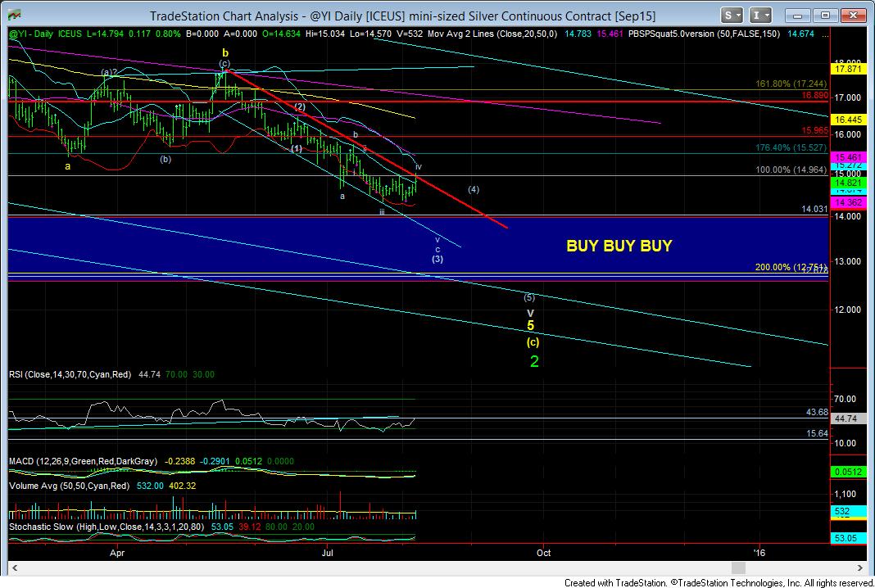Click the horizontal scrollbar right arrow
The height and width of the screenshot is (588, 875).
(x=860, y=568)
